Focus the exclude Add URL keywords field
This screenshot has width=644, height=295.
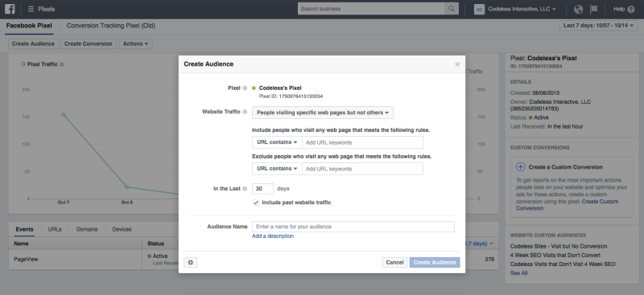363,169
